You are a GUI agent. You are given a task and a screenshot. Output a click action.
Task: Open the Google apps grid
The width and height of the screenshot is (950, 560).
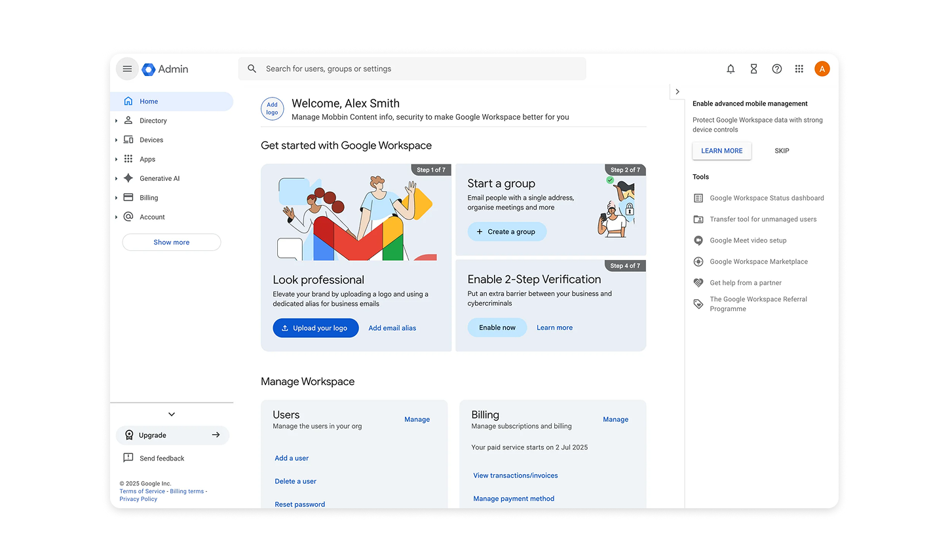pos(799,69)
